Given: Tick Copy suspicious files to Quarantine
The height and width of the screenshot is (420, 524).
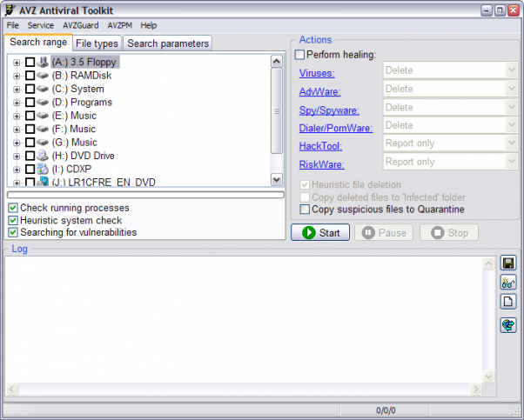Looking at the screenshot, I should click(x=305, y=210).
